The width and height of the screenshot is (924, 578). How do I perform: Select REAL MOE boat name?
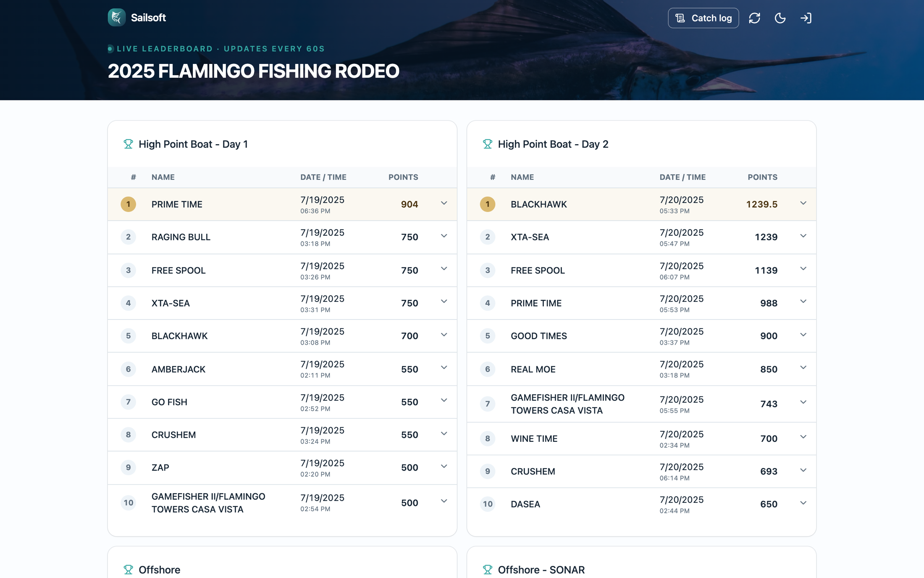click(x=533, y=369)
